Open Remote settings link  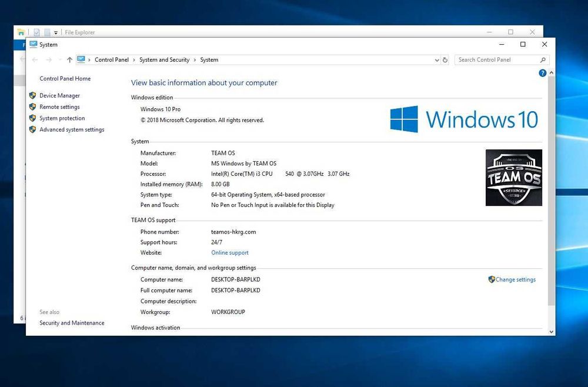pyautogui.click(x=59, y=107)
